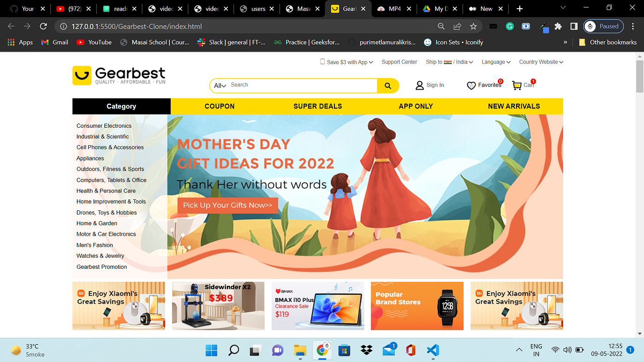Open the Office app in taskbar

[411, 351]
